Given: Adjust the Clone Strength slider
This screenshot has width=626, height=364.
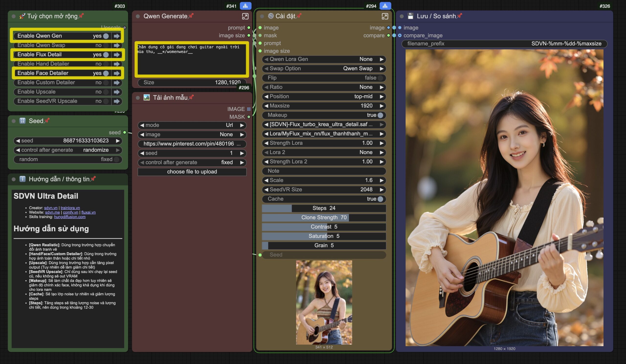Looking at the screenshot, I should (324, 218).
